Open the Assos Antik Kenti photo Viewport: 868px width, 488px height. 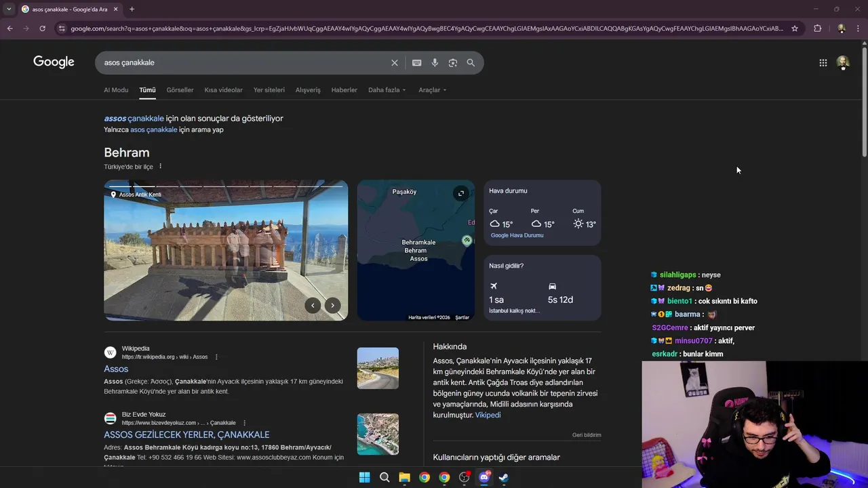pos(226,250)
